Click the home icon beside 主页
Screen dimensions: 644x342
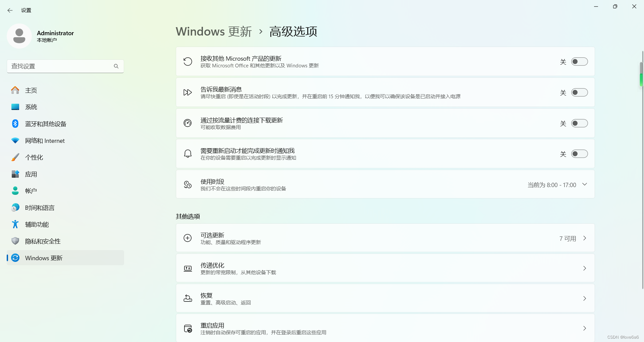tap(15, 90)
